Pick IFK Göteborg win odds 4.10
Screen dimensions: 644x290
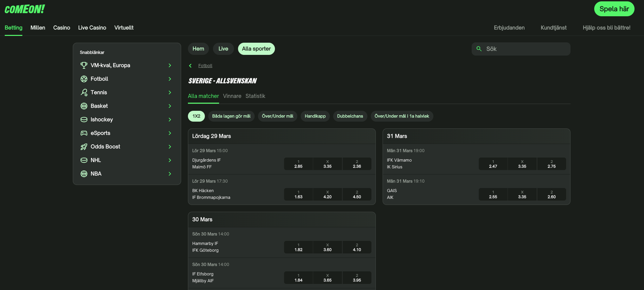tap(357, 247)
